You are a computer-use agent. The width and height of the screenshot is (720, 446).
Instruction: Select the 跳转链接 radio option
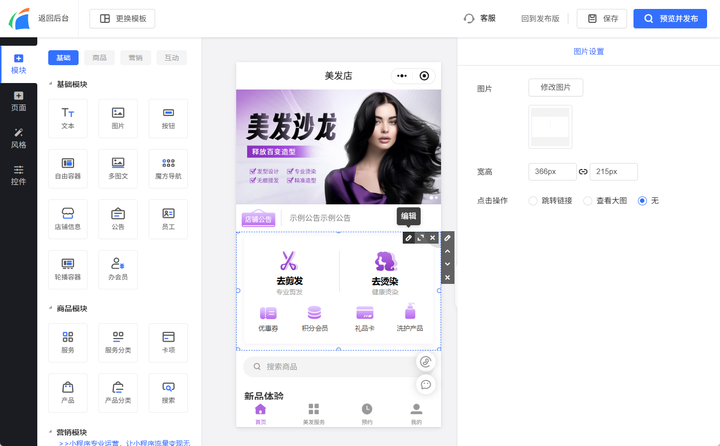point(534,201)
